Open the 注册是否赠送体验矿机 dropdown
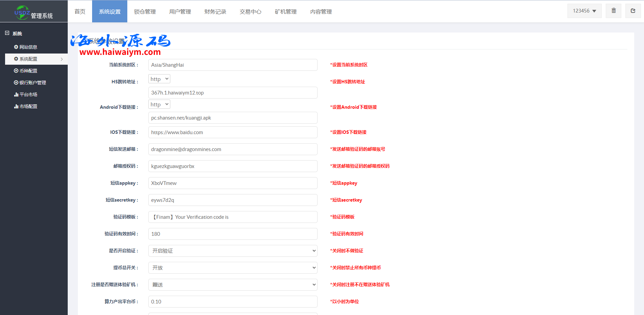 (233, 285)
